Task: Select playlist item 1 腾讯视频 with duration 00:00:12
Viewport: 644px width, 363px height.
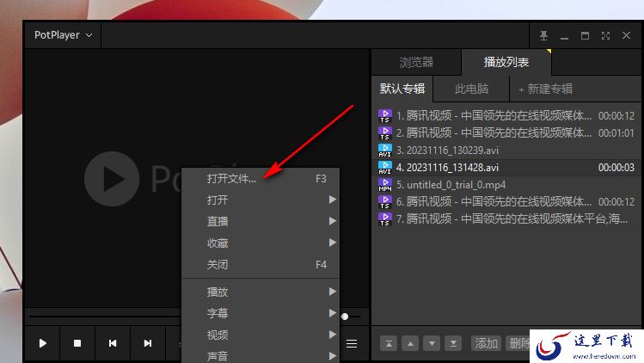Action: [x=506, y=116]
